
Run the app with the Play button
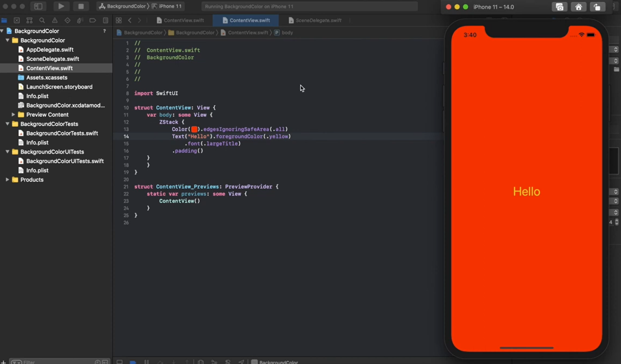coord(61,6)
